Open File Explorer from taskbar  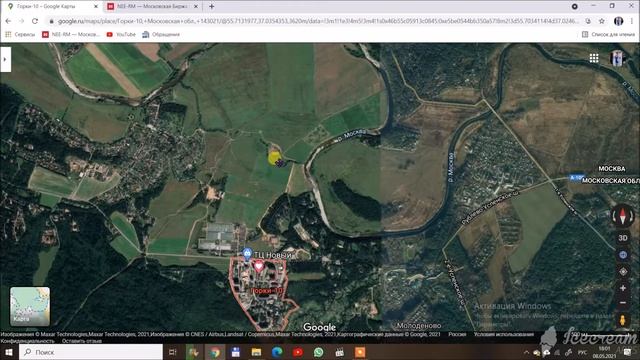click(x=256, y=352)
